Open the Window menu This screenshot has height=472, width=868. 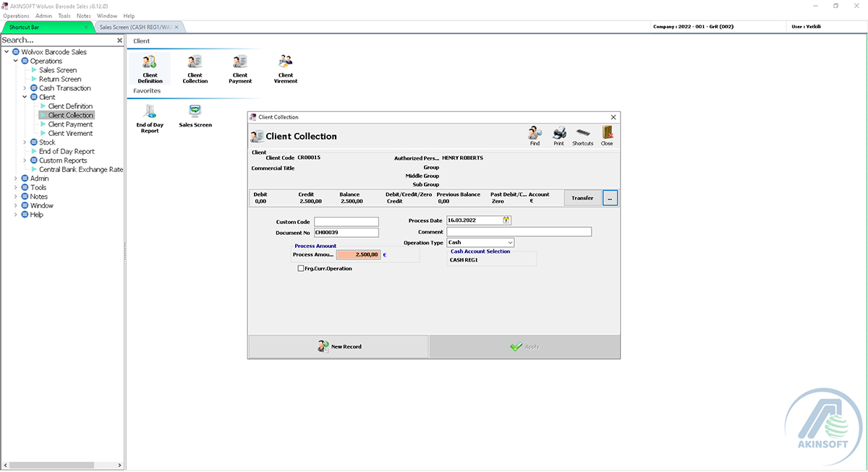[x=107, y=15]
